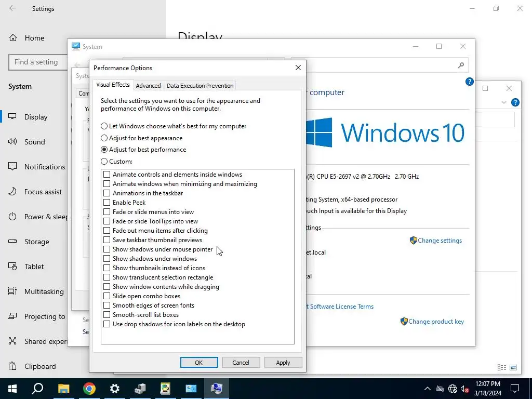532x399 pixels.
Task: Click the taskbar clock showing 12:07 PM
Action: point(487,389)
